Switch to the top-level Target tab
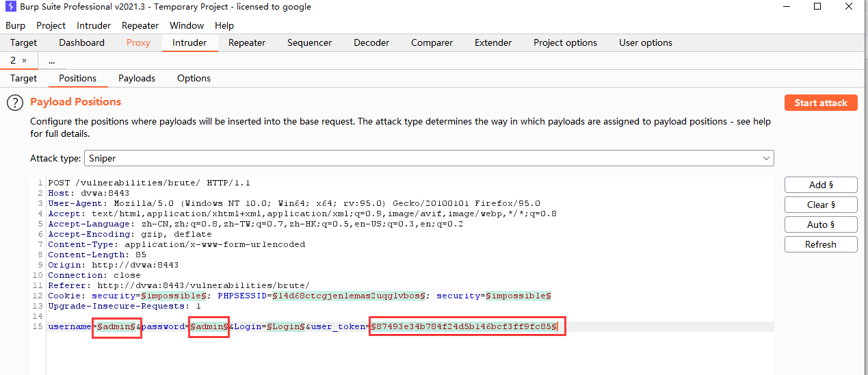Screen dimensions: 868x375 pos(24,42)
